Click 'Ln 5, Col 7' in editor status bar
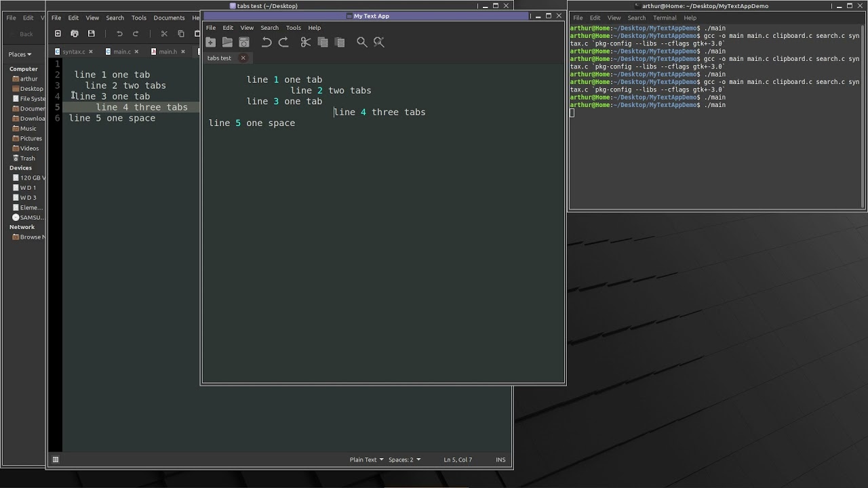This screenshot has width=868, height=488. pyautogui.click(x=458, y=460)
